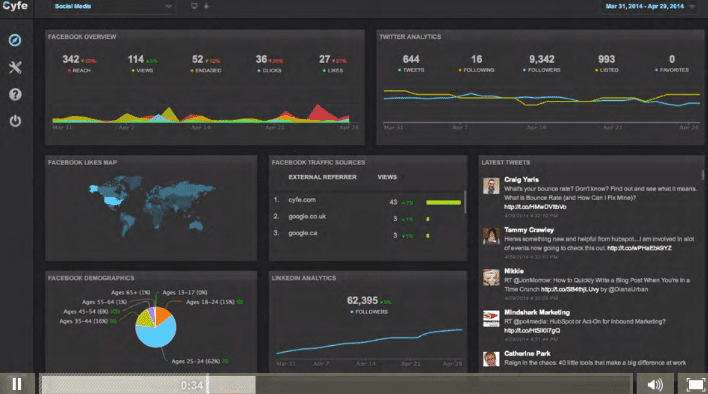This screenshot has height=394, width=708.
Task: Open the link in Craig Yaris tweet
Action: 535,207
